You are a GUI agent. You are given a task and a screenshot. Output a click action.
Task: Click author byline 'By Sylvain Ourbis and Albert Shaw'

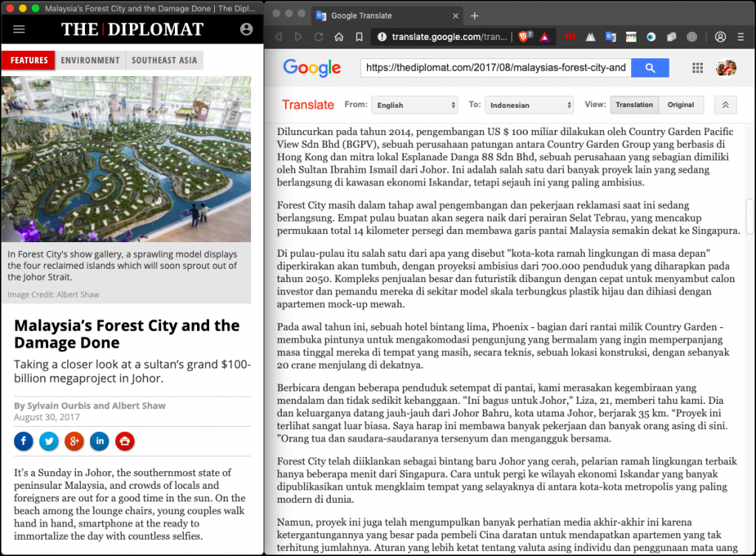click(x=89, y=405)
